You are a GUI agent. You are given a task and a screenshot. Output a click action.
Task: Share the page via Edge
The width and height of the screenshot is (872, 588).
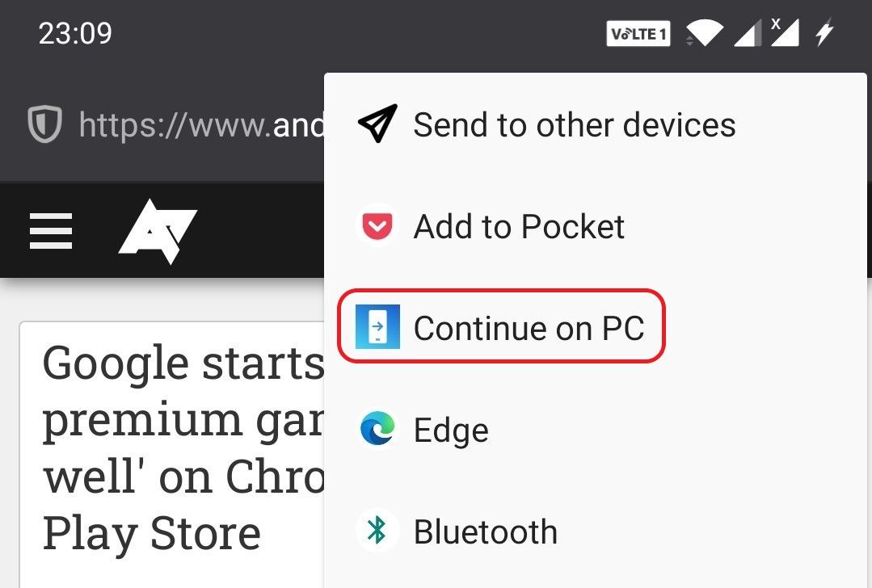click(451, 430)
